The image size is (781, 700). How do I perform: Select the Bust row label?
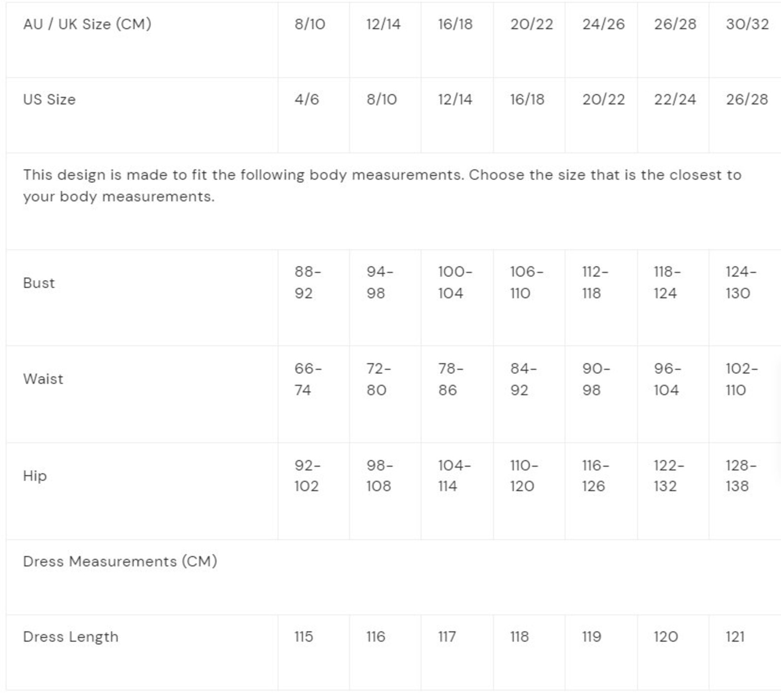tap(39, 283)
